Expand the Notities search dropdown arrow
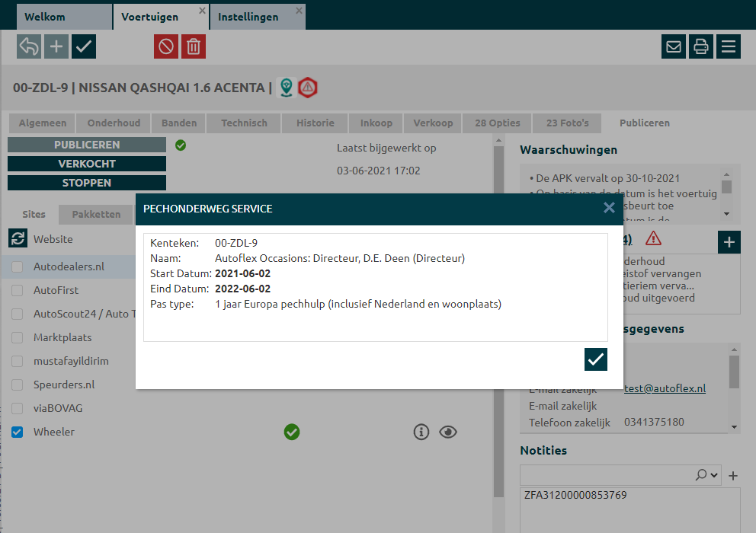 tap(714, 475)
